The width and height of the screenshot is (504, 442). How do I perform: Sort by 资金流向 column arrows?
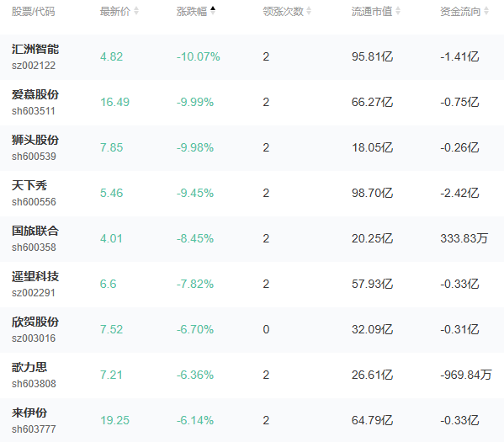486,11
